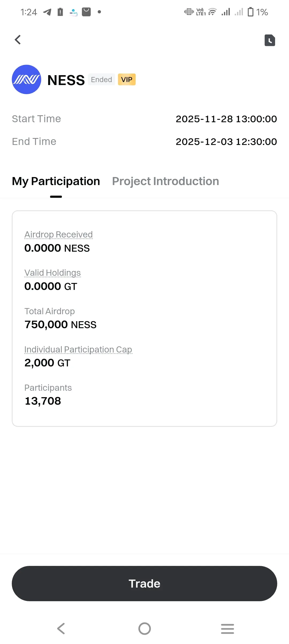The height and width of the screenshot is (644, 289).
Task: Tap Telegram notification icon in status bar
Action: [x=47, y=12]
